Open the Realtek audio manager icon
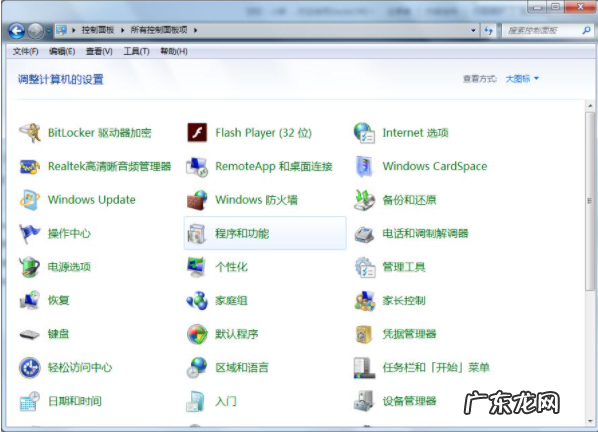Image resolution: width=598 pixels, height=432 pixels. pyautogui.click(x=30, y=167)
